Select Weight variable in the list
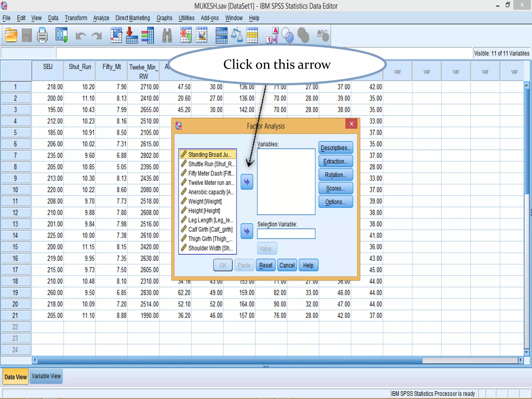The height and width of the screenshot is (399, 532). [x=205, y=201]
